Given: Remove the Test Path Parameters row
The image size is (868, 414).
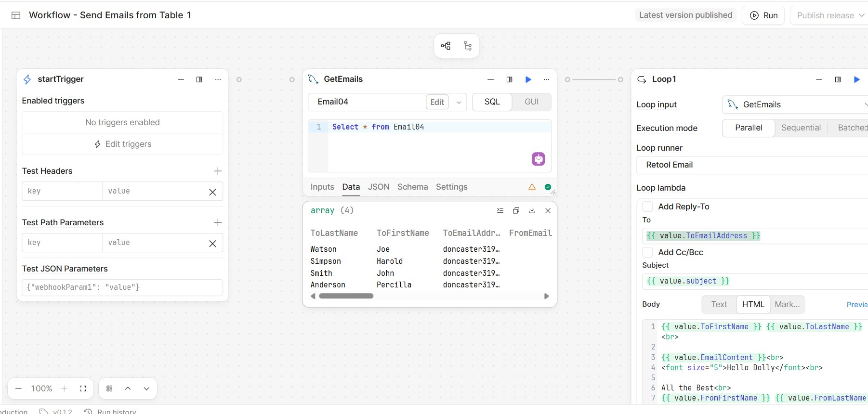Looking at the screenshot, I should pyautogui.click(x=212, y=244).
